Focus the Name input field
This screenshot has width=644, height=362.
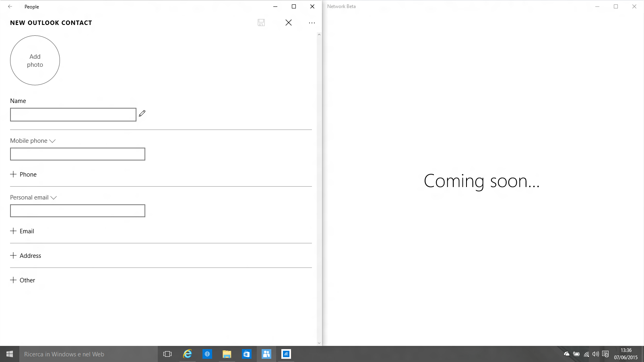[x=73, y=115]
